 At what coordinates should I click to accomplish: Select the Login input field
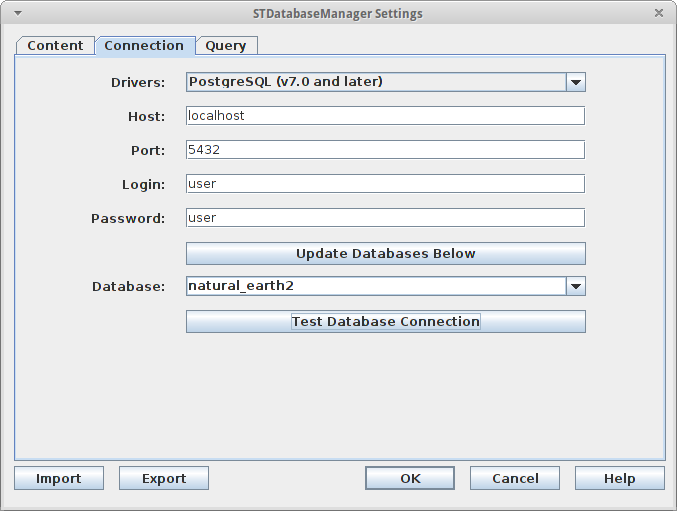point(385,184)
